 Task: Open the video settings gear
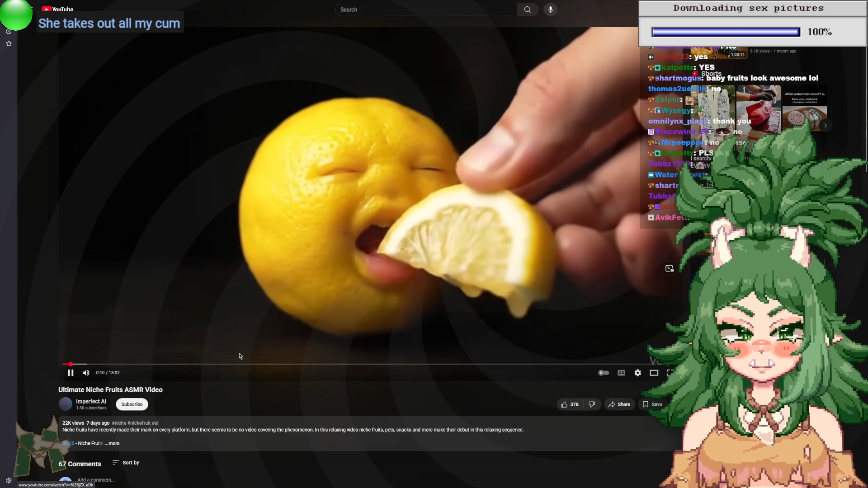(x=637, y=373)
